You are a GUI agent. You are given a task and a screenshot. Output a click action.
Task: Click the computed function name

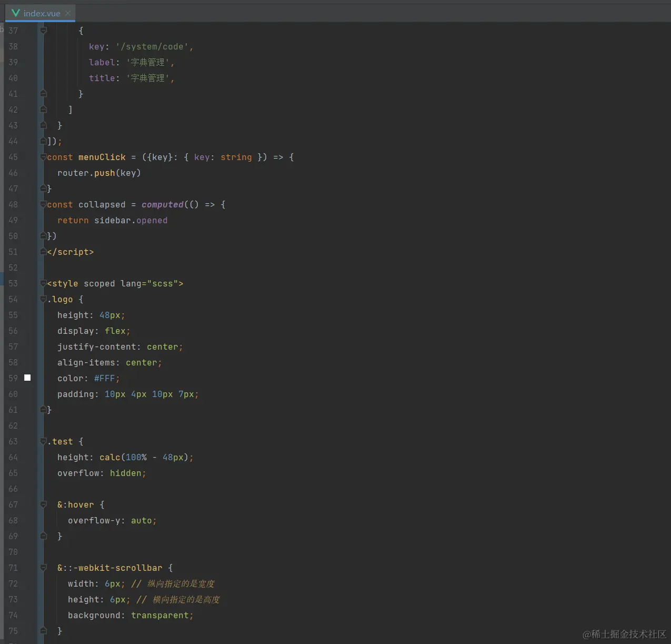point(162,204)
